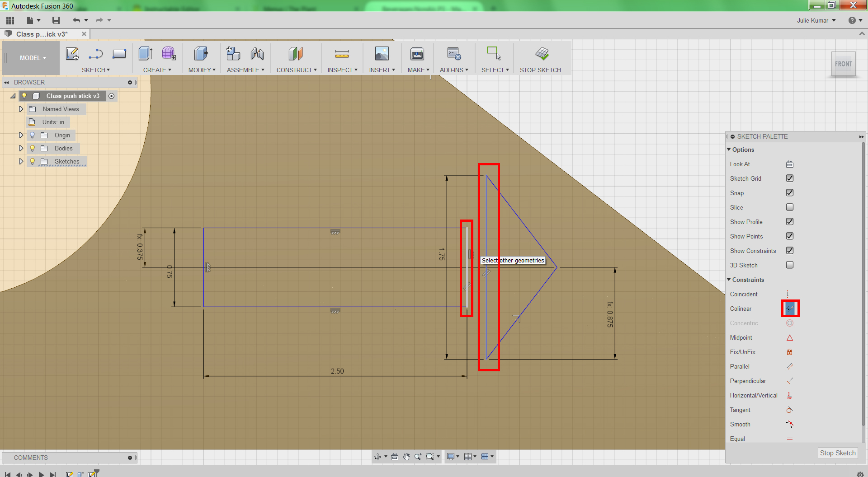The height and width of the screenshot is (477, 868).
Task: Enable the 3D Sketch checkbox
Action: (x=790, y=265)
